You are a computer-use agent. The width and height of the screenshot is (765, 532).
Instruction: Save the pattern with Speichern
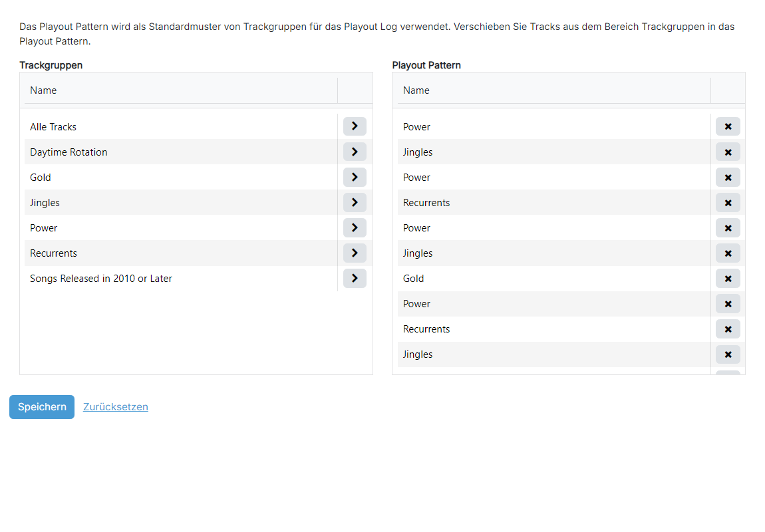pos(42,407)
